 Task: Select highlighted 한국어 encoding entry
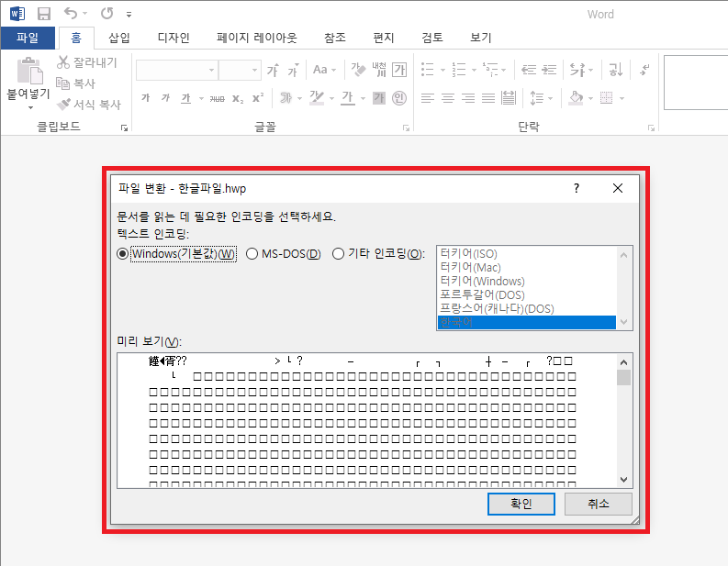[x=527, y=322]
